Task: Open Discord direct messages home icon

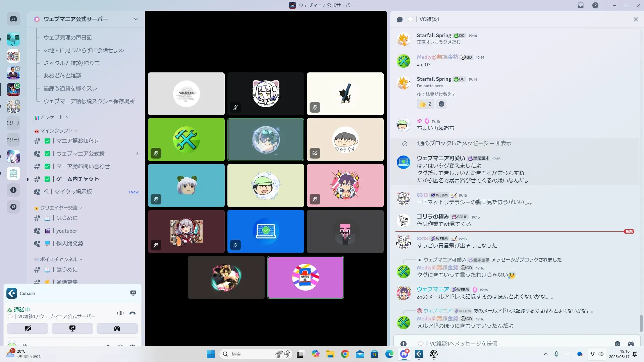Action: pyautogui.click(x=13, y=19)
